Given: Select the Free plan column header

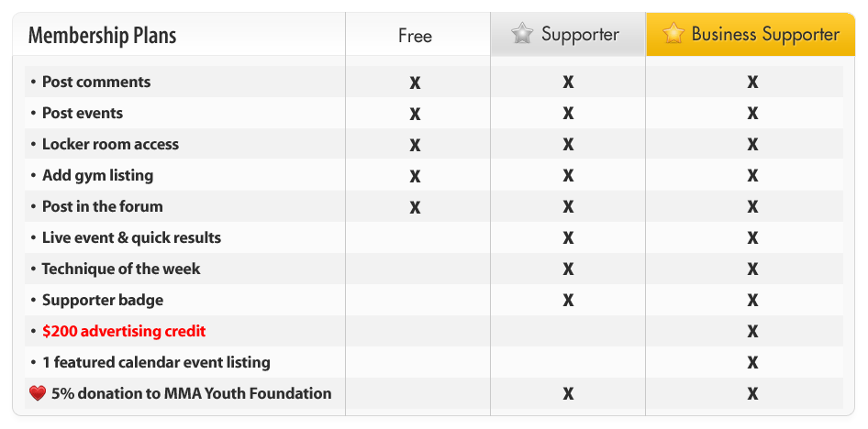Looking at the screenshot, I should click(x=415, y=36).
